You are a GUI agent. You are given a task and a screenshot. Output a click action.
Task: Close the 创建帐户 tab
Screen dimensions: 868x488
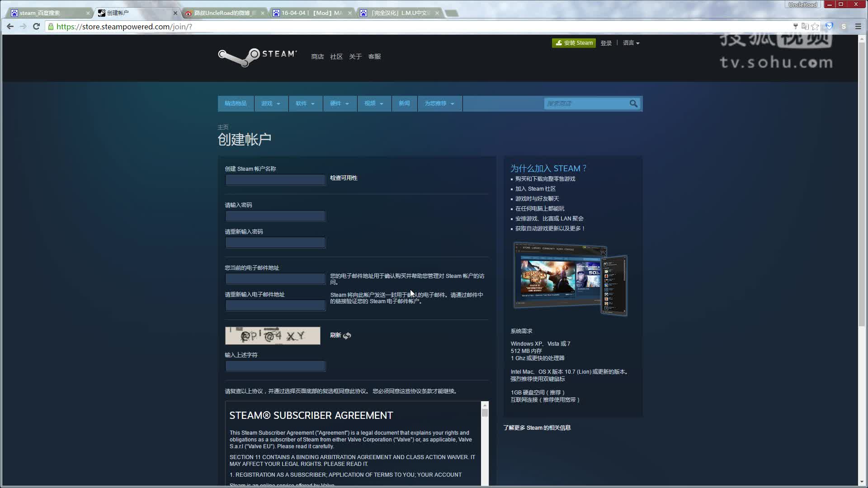[x=175, y=13]
